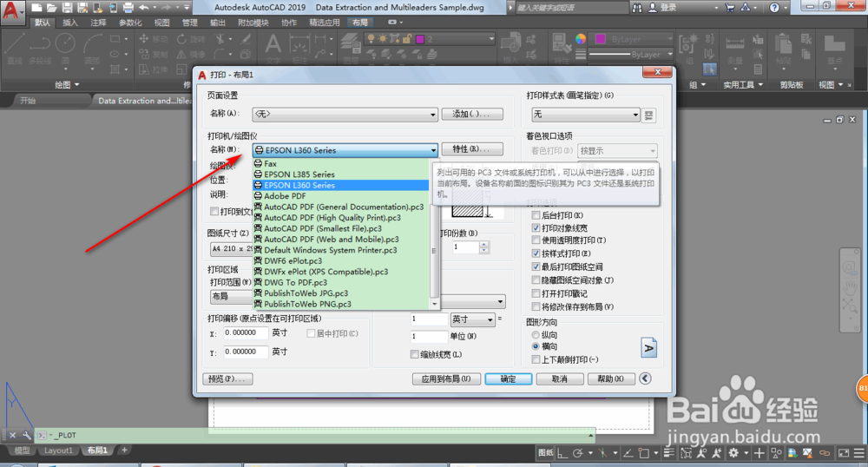Click the Arc tool in the ribbon
This screenshot has height=467, width=868.
[x=93, y=48]
